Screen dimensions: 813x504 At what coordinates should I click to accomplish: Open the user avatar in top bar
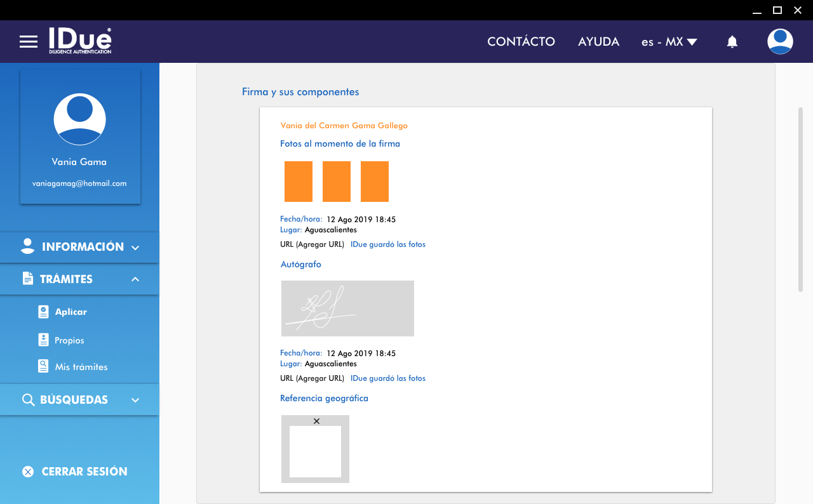pyautogui.click(x=779, y=42)
